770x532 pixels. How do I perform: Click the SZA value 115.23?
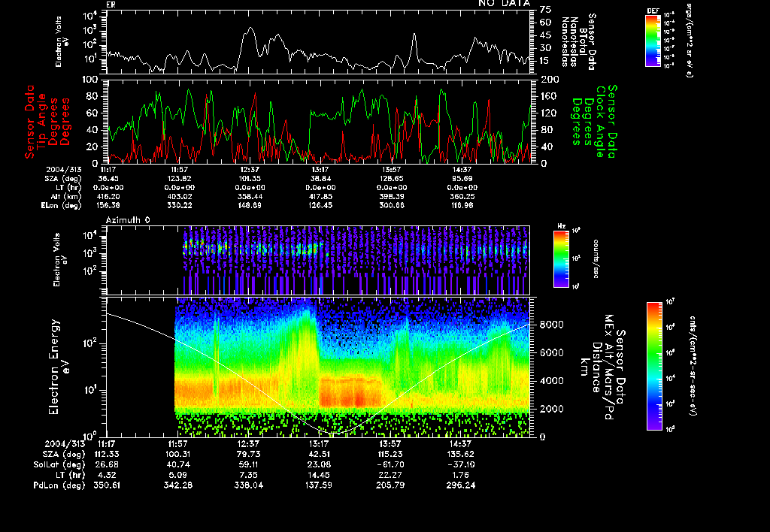pyautogui.click(x=390, y=455)
